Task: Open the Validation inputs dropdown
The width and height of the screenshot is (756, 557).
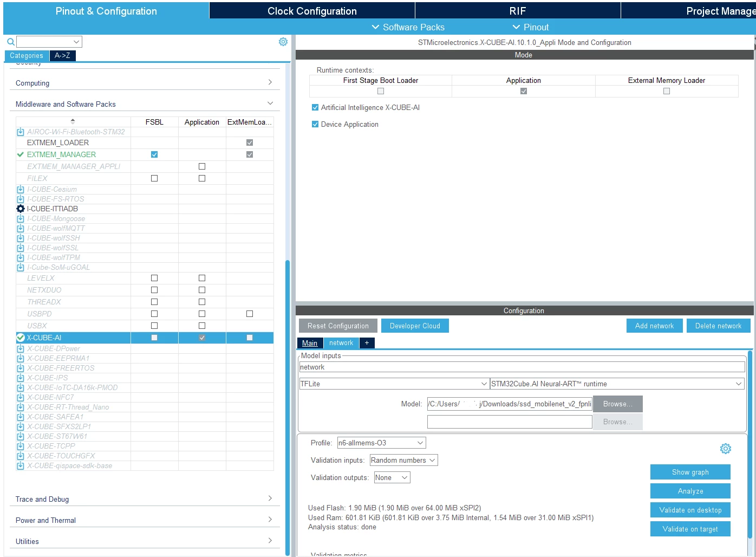Action: click(403, 460)
